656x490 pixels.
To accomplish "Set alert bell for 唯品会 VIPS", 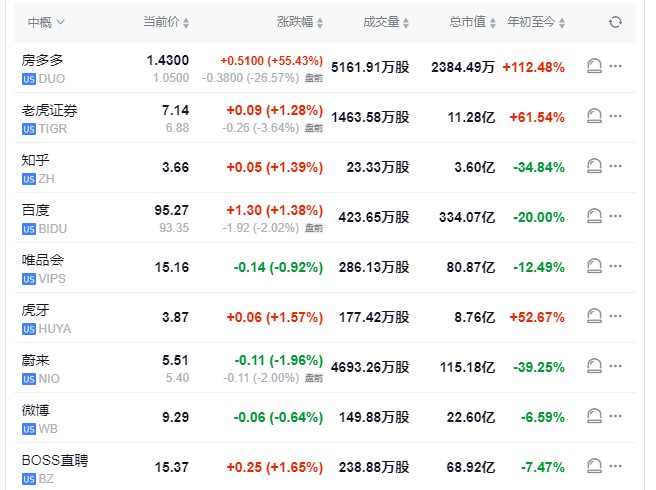I will pos(594,266).
